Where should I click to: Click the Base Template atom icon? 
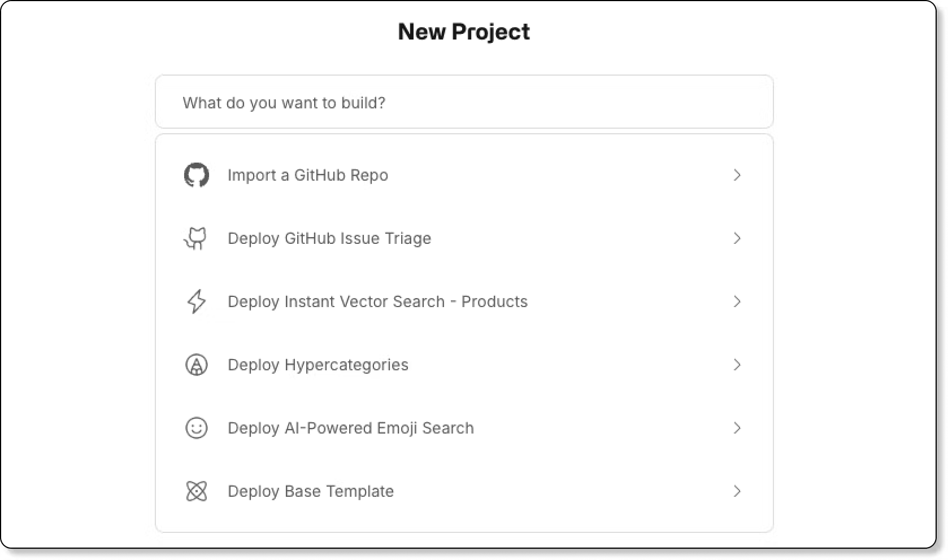tap(197, 491)
